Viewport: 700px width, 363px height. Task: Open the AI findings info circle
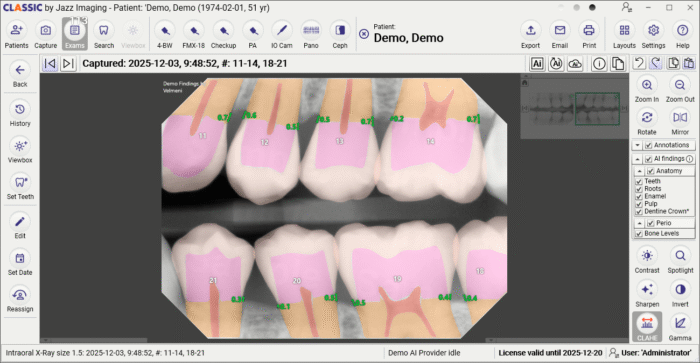point(690,159)
